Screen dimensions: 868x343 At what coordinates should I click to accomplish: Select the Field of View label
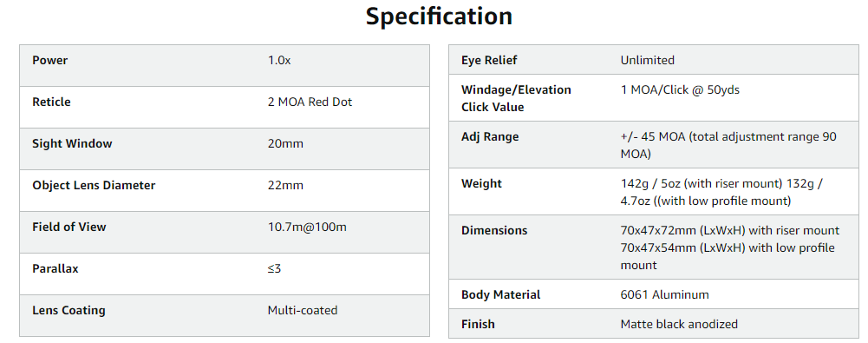pos(69,227)
